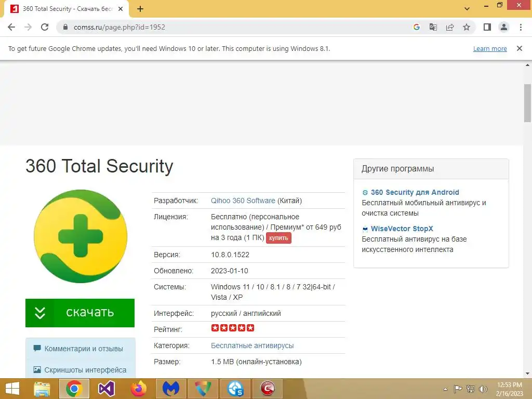Screen dimensions: 532x399
Task: Bookmark this page with the star
Action: point(467,27)
